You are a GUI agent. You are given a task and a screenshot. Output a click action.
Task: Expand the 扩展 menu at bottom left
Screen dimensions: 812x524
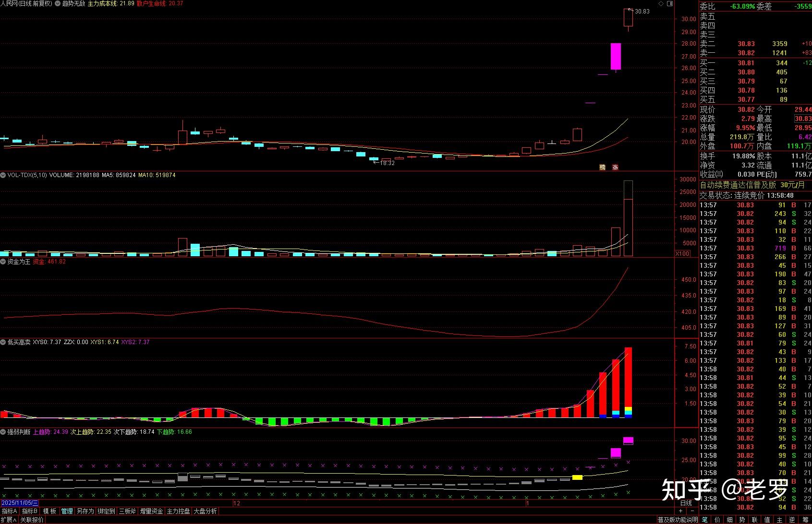(x=9, y=520)
